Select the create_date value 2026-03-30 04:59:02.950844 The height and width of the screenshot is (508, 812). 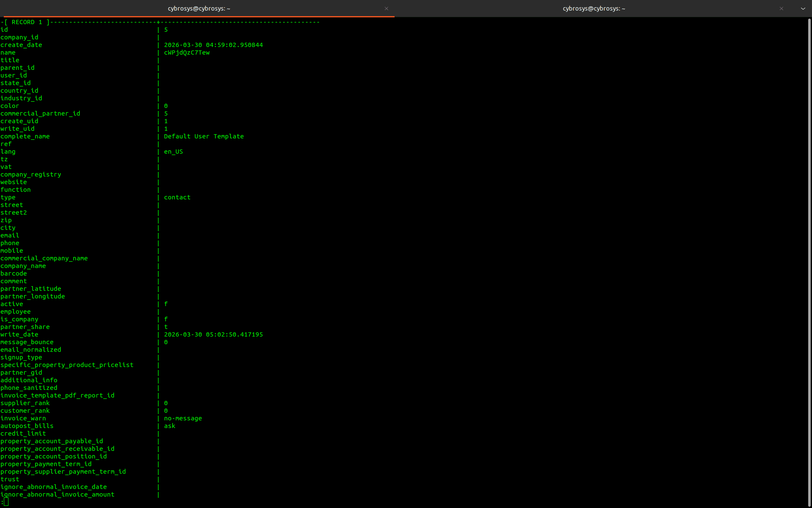click(x=213, y=45)
